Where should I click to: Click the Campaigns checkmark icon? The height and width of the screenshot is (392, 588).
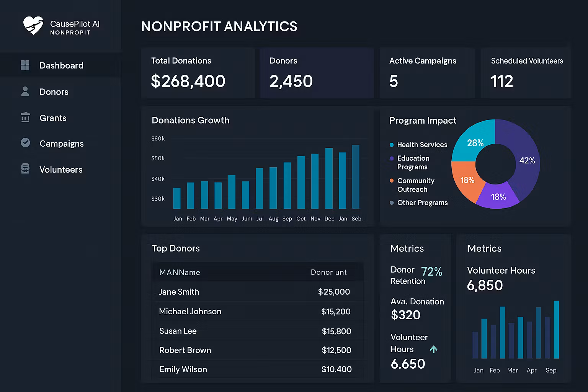click(25, 143)
